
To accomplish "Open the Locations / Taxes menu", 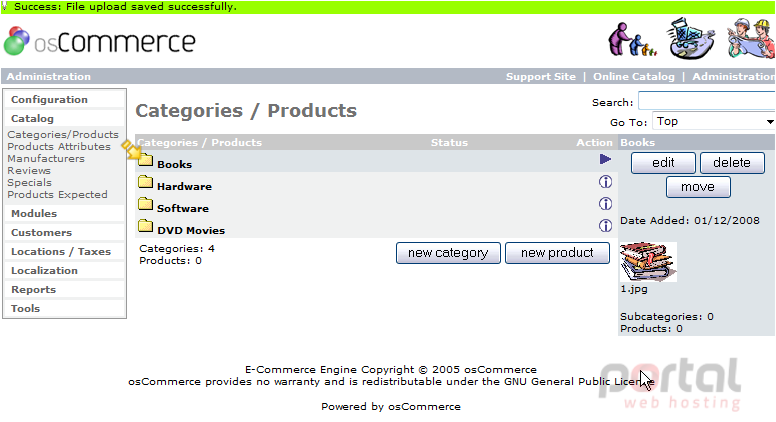I will point(64,251).
